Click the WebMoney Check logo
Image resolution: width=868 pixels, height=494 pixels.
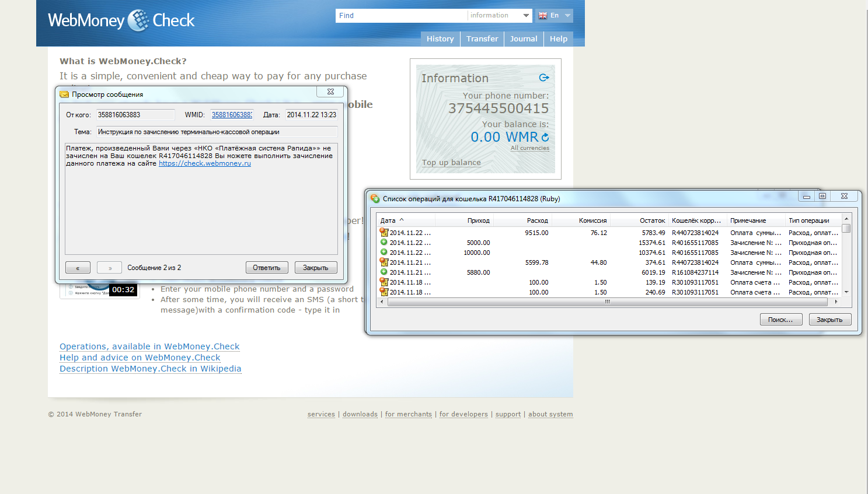point(121,20)
